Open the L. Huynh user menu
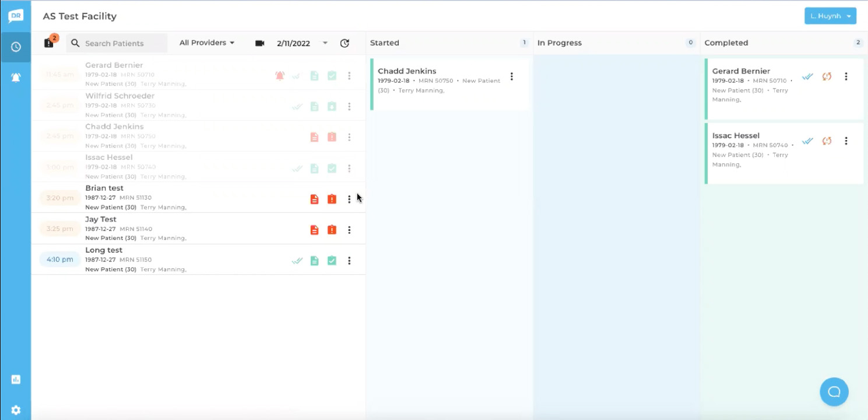868x420 pixels. [x=830, y=16]
